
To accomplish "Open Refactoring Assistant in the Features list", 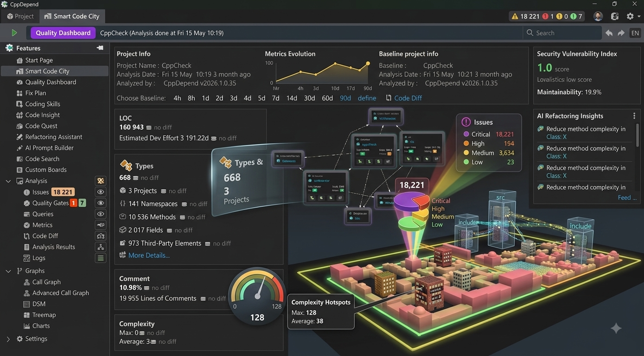I will pyautogui.click(x=55, y=137).
